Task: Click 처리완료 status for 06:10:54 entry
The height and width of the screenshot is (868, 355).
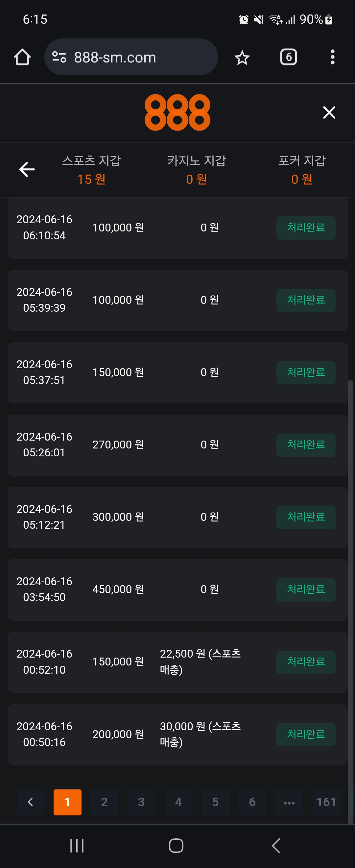Action: (x=305, y=228)
